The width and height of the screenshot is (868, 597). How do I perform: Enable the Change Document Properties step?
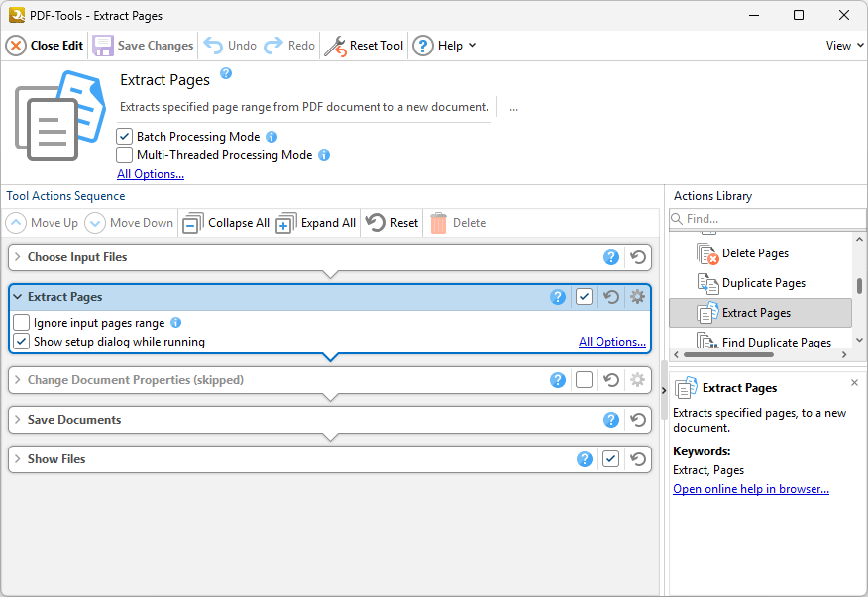(x=584, y=380)
